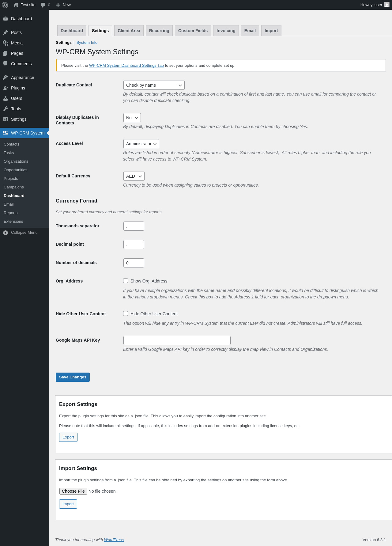This screenshot has height=546, width=392.
Task: Click the Decimal point input field
Action: click(134, 245)
